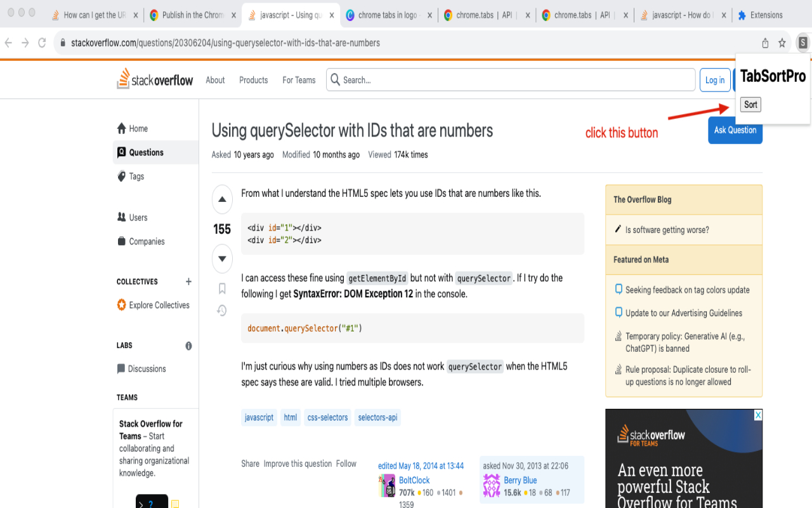812x508 pixels.
Task: Click the downvote arrow below 155
Action: pyautogui.click(x=222, y=258)
